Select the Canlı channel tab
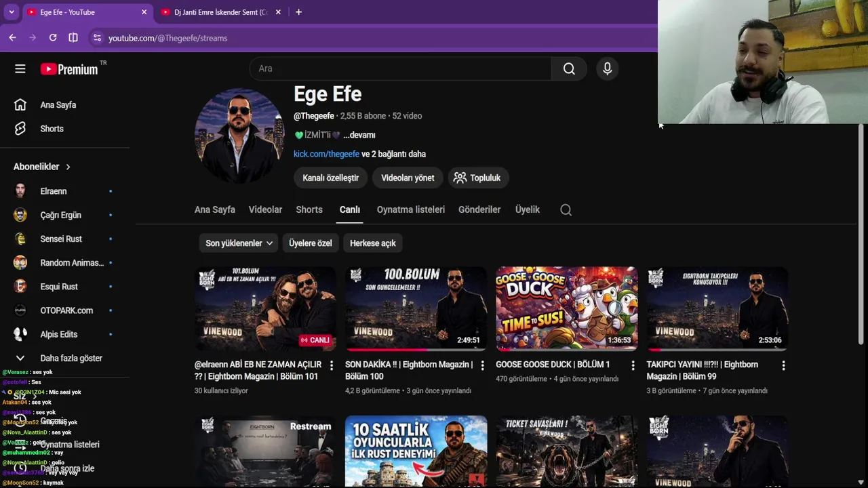868x488 pixels. tap(350, 209)
